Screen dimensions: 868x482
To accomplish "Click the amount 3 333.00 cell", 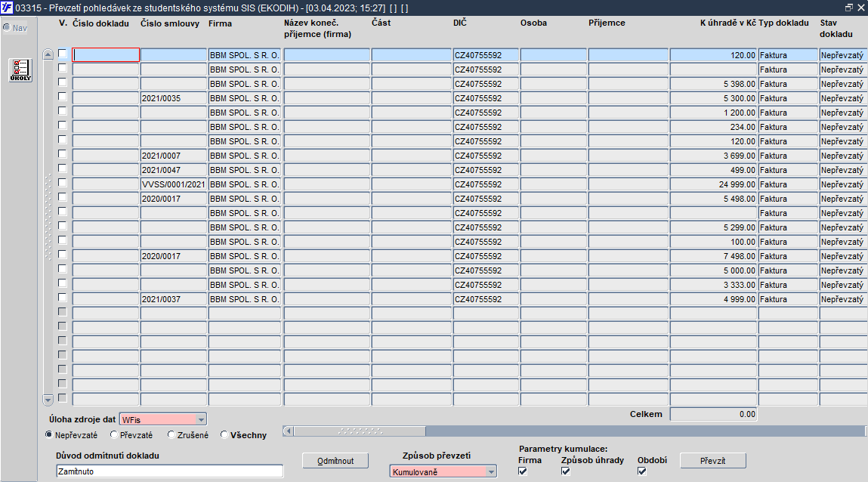I will click(x=714, y=285).
